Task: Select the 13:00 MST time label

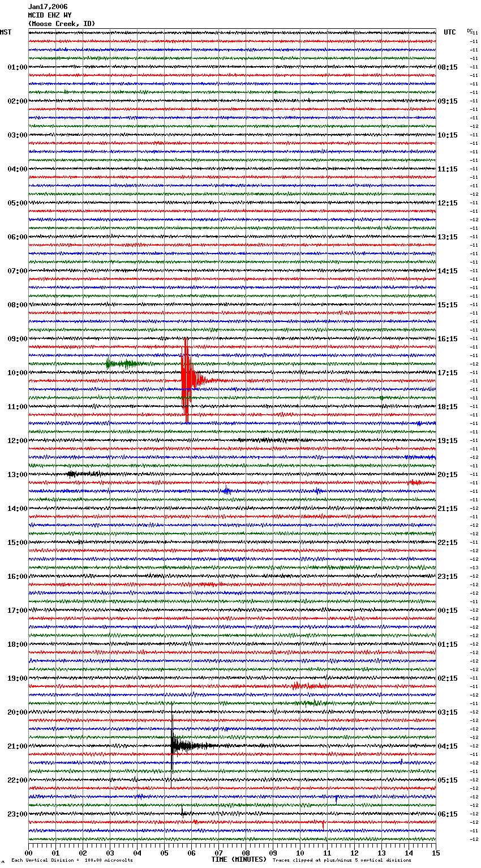Action: 17,475
